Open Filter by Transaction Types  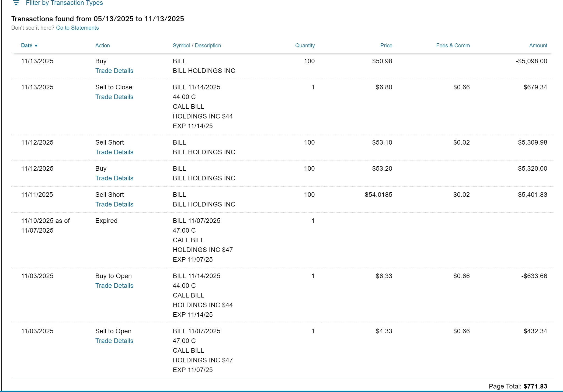coord(64,3)
